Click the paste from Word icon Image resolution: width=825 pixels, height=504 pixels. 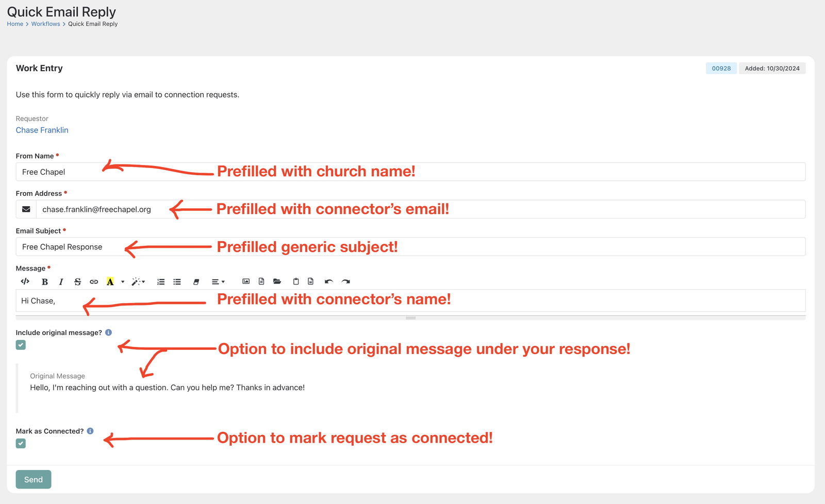pyautogui.click(x=310, y=281)
